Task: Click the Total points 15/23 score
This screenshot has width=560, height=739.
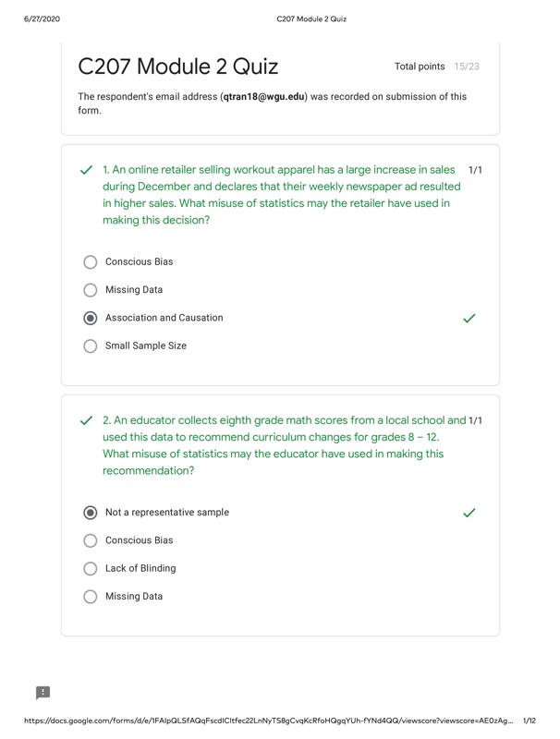Action: 436,67
